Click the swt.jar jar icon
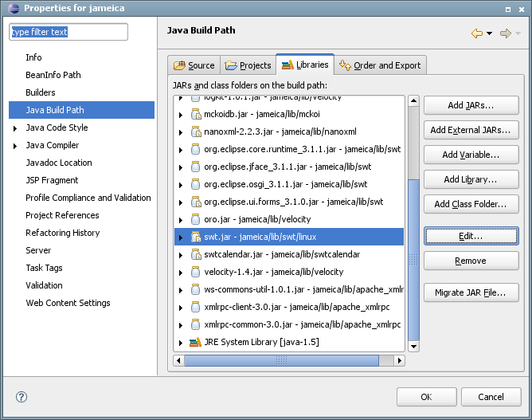 point(196,237)
